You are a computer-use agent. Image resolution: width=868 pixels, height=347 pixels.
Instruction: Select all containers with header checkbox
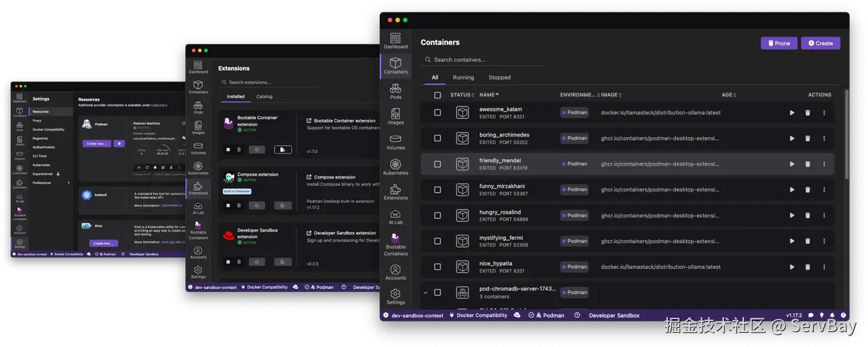coord(437,95)
